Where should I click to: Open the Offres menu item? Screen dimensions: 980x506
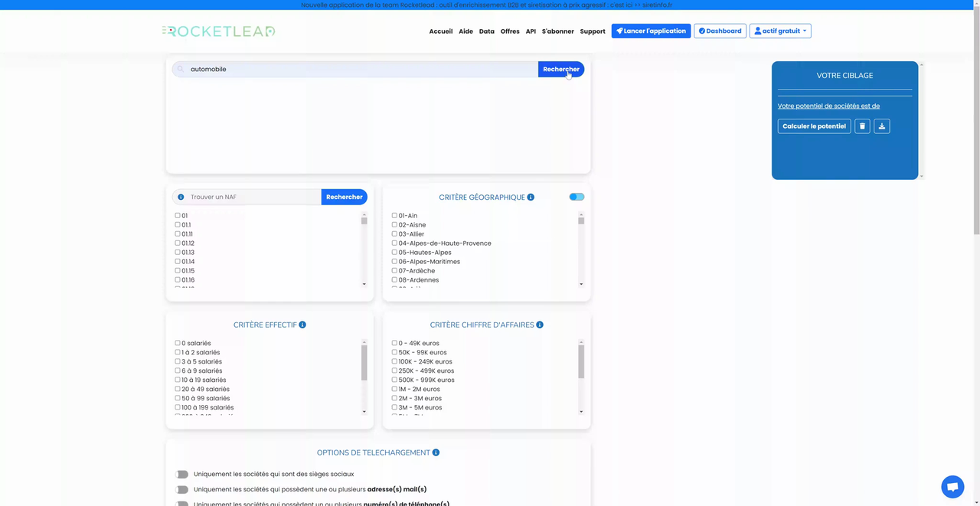coord(510,31)
